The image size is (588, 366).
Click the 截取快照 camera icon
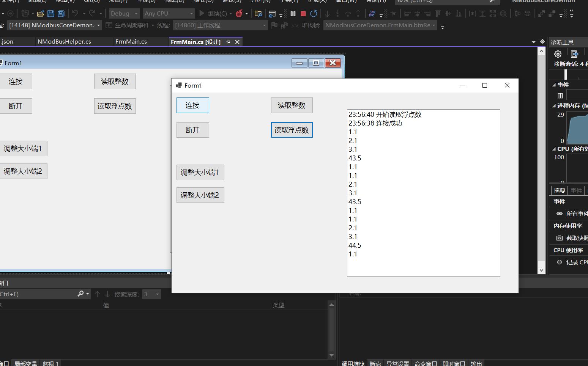click(x=560, y=238)
